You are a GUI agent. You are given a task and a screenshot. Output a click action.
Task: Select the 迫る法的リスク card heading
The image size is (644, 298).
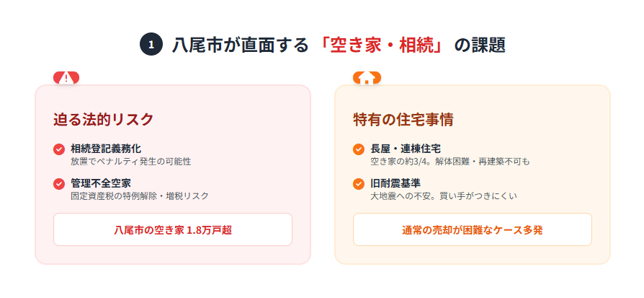pos(104,119)
